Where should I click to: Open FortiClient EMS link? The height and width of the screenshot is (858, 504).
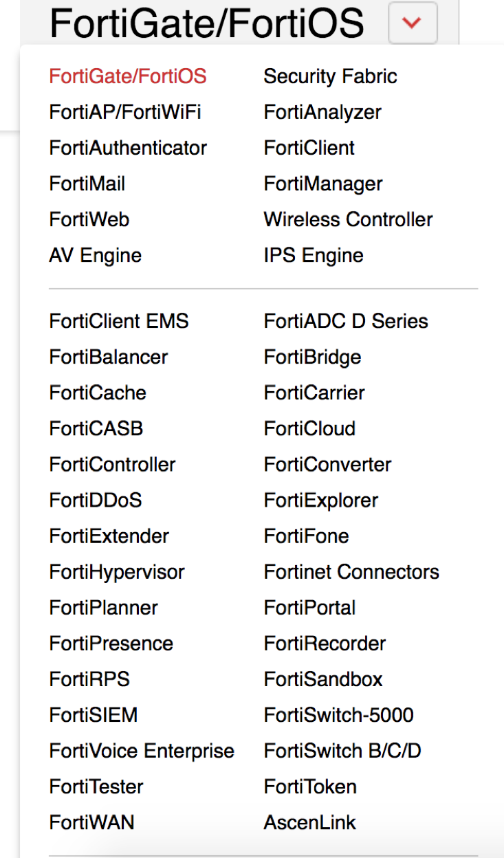(x=119, y=321)
